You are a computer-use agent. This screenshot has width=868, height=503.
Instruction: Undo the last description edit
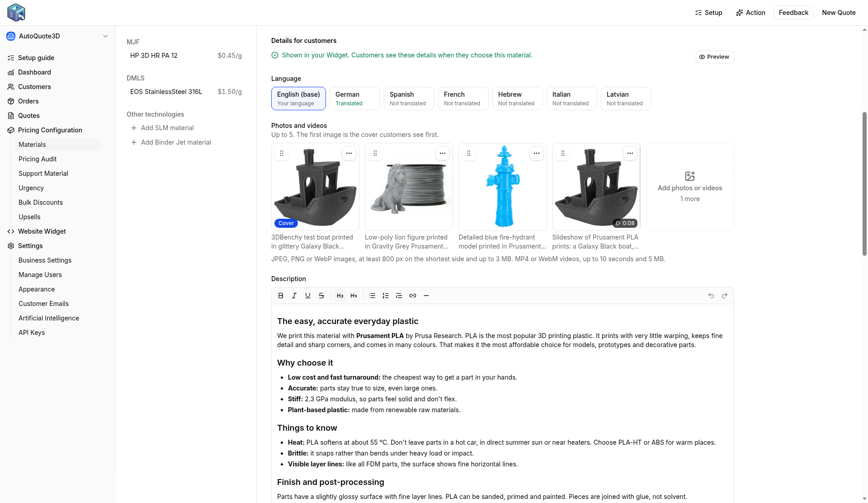pyautogui.click(x=711, y=296)
